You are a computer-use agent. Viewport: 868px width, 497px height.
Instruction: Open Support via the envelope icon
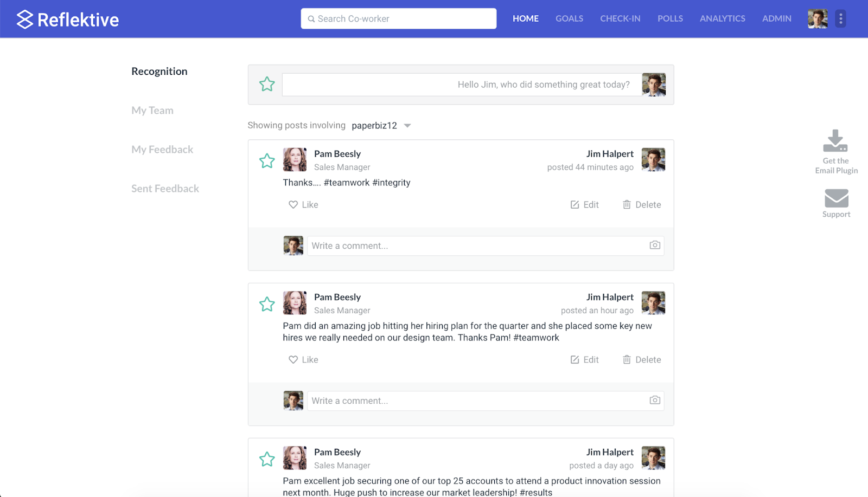835,198
